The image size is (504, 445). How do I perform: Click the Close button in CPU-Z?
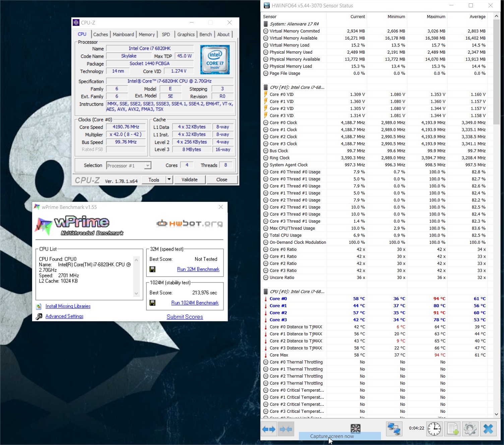222,179
